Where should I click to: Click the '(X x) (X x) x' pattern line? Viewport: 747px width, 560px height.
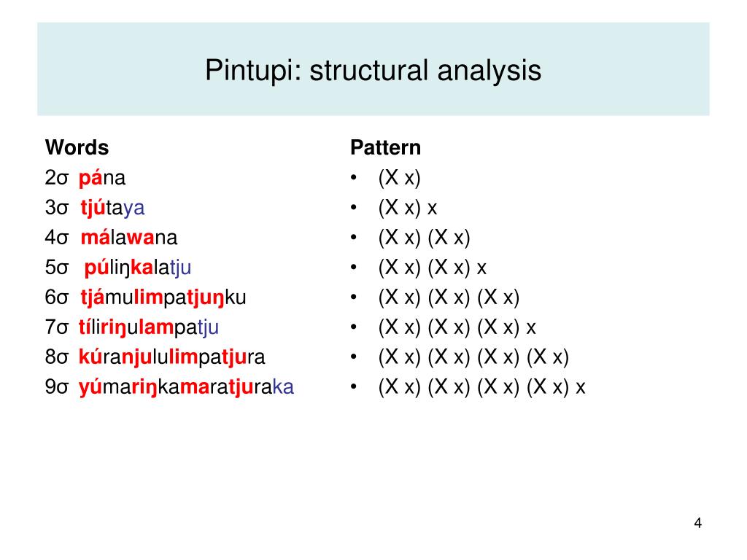point(433,268)
